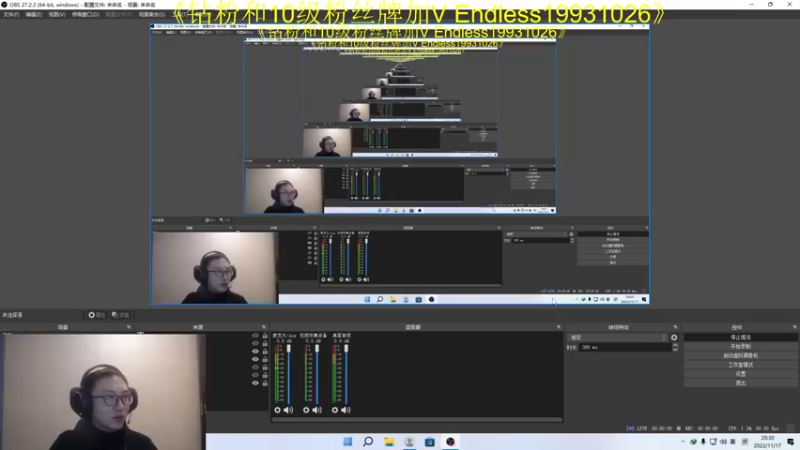The image size is (800, 450).
Task: Pop out the 混音器 mixer dock panel
Action: coord(559,327)
